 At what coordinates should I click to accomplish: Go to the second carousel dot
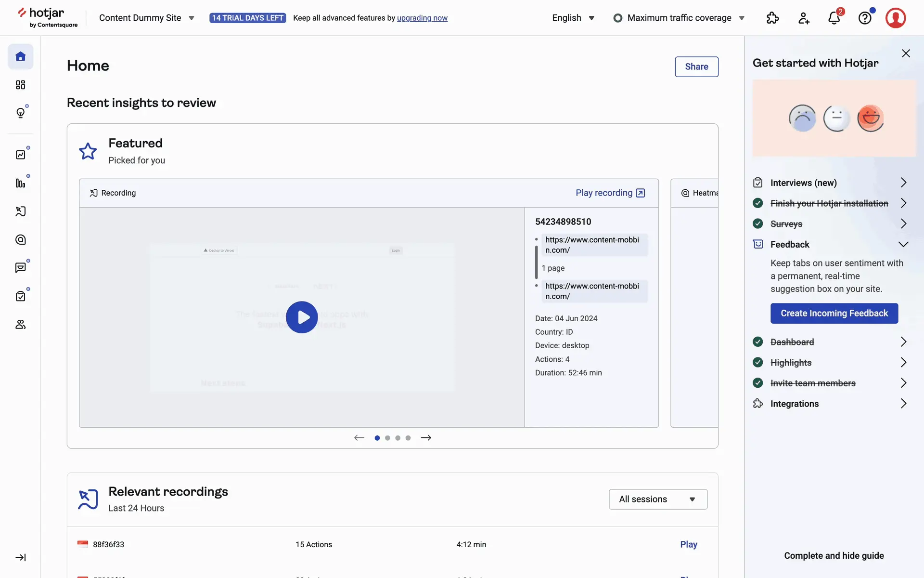click(387, 438)
